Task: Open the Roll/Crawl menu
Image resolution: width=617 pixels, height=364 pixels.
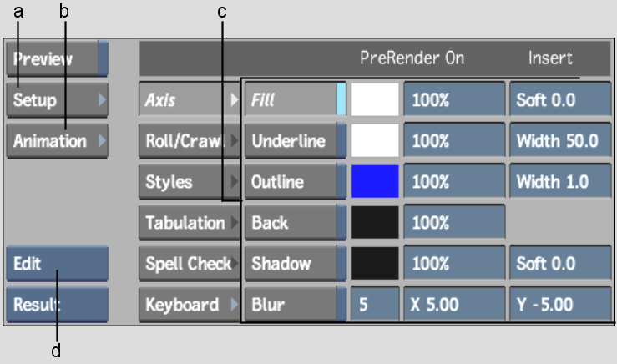Action: coord(190,140)
